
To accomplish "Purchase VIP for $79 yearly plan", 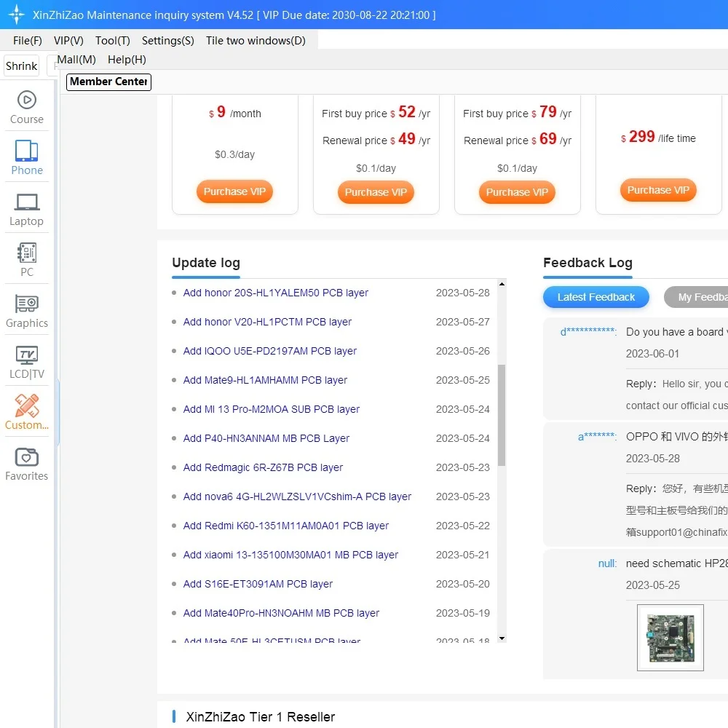I will coord(517,192).
